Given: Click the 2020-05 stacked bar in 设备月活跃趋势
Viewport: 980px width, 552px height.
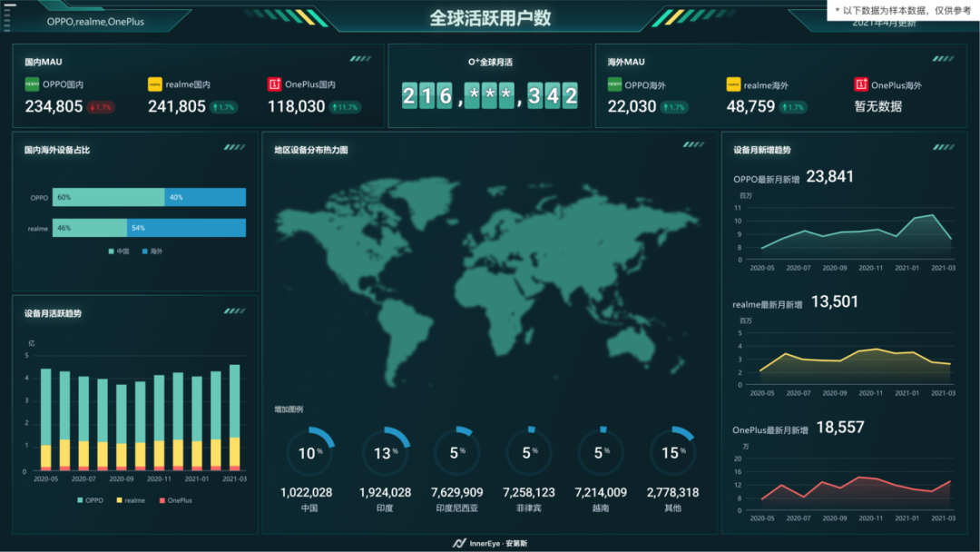Looking at the screenshot, I should [45, 419].
